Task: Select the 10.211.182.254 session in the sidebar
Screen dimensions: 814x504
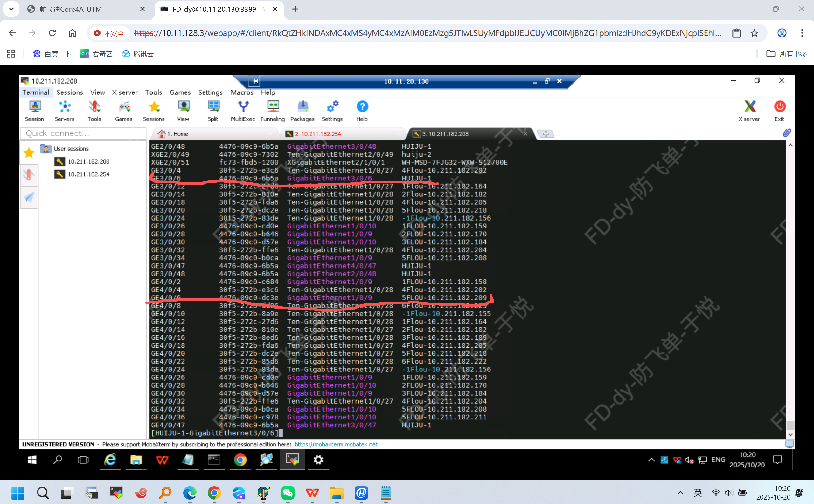Action: coord(88,174)
